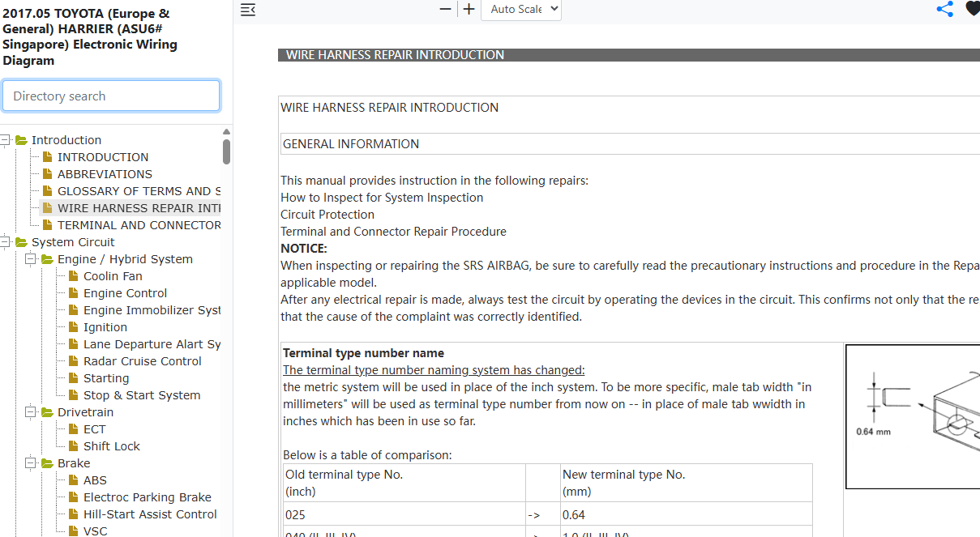The image size is (980, 537).
Task: Click the '0.64' table cell
Action: (687, 514)
